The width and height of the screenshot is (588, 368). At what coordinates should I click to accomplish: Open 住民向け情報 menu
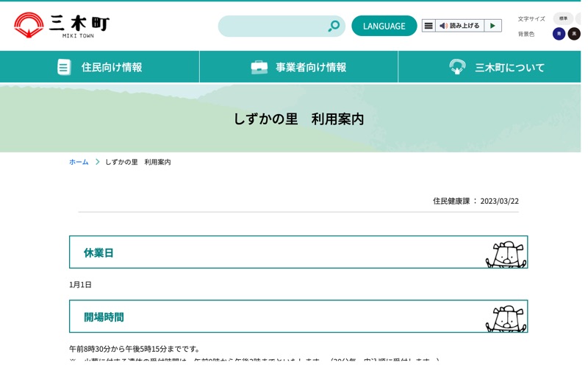[100, 67]
